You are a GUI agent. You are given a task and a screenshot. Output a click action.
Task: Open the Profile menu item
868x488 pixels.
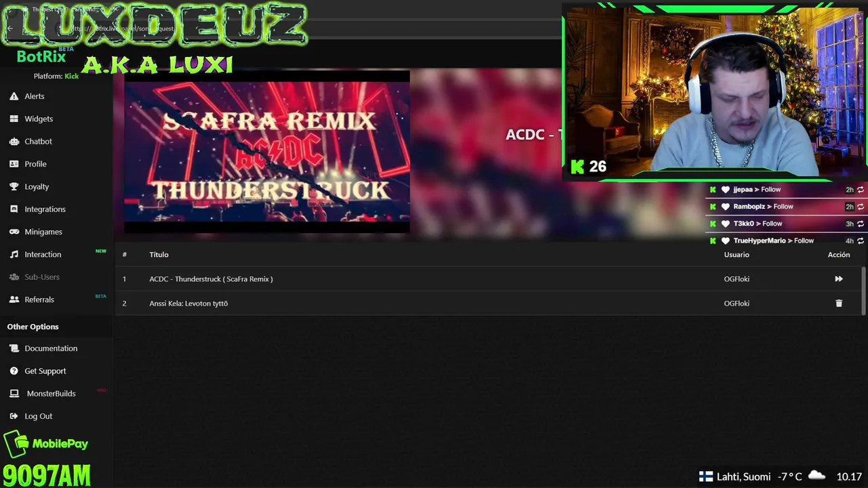click(x=36, y=164)
